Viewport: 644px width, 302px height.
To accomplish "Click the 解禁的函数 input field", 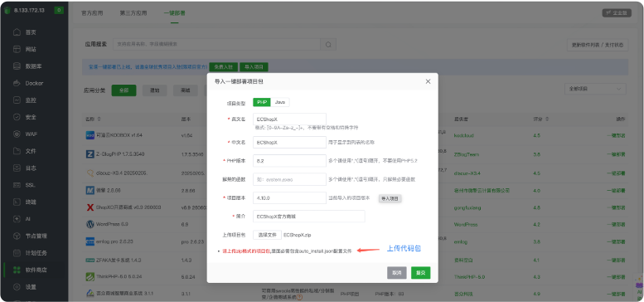I will click(x=289, y=179).
